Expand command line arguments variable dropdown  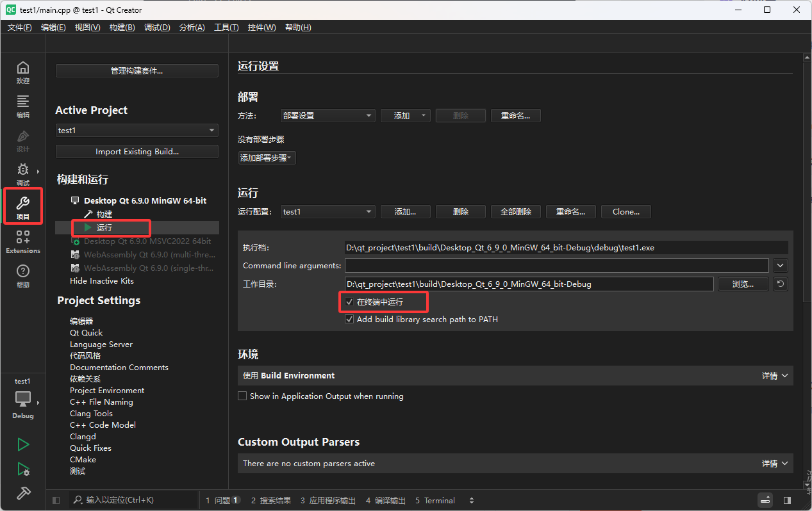[780, 265]
